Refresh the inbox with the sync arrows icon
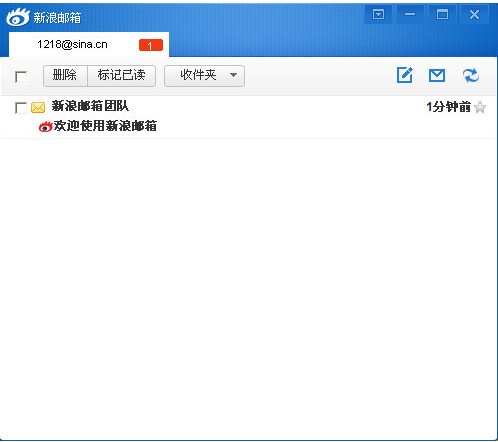The image size is (498, 442). tap(471, 75)
